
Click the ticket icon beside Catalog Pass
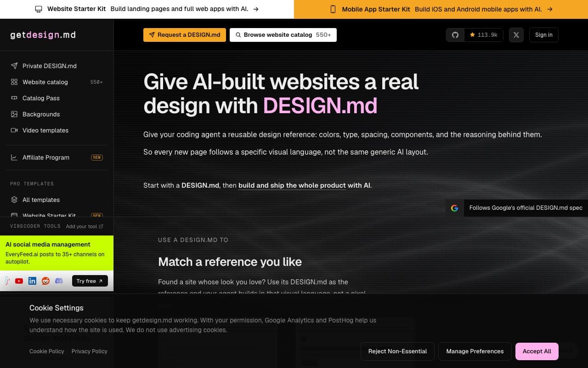click(x=14, y=98)
